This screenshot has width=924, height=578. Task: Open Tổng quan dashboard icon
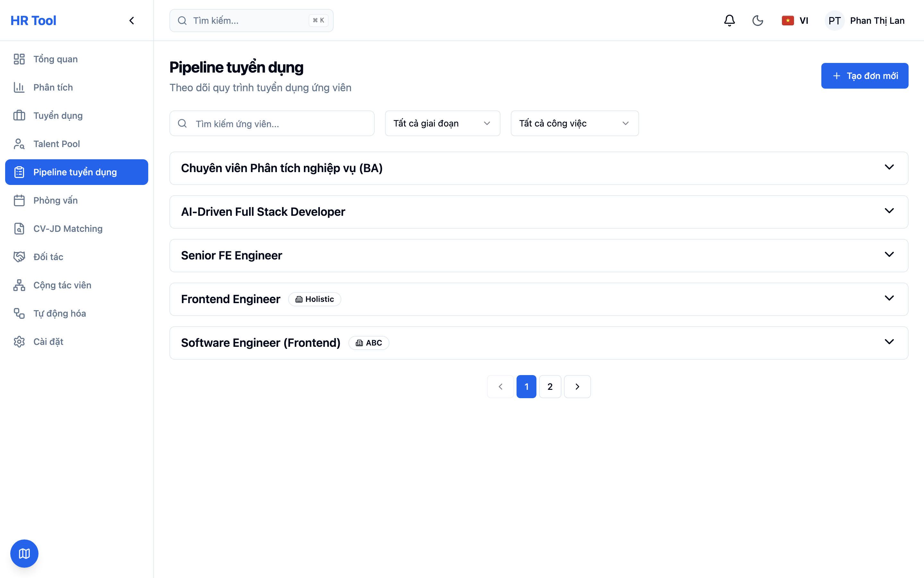19,59
